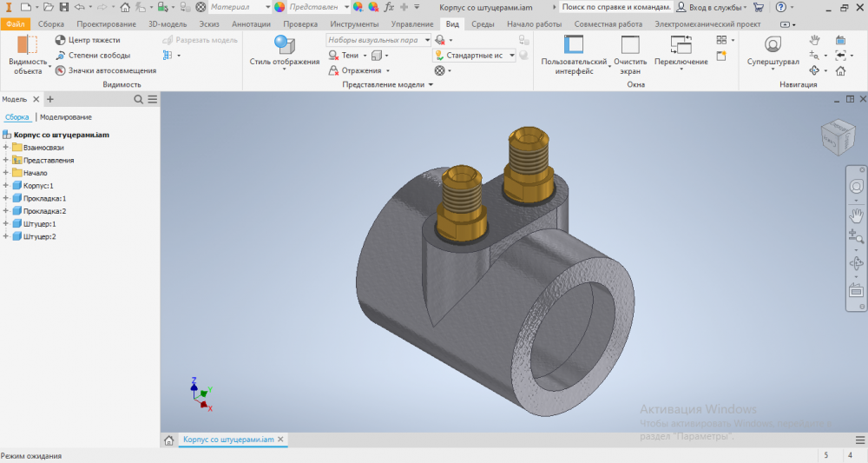Open the Материал dropdown in the top toolbar
868x463 pixels.
pos(236,6)
